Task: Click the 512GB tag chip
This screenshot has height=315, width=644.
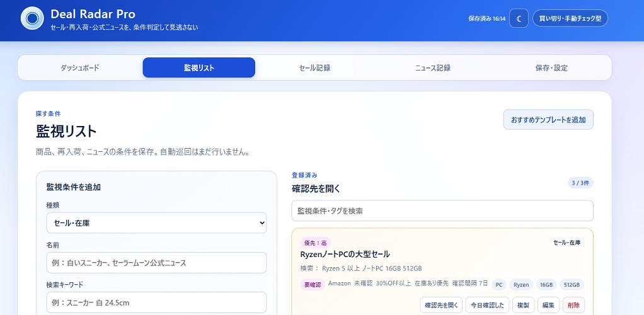Action: coord(572,285)
